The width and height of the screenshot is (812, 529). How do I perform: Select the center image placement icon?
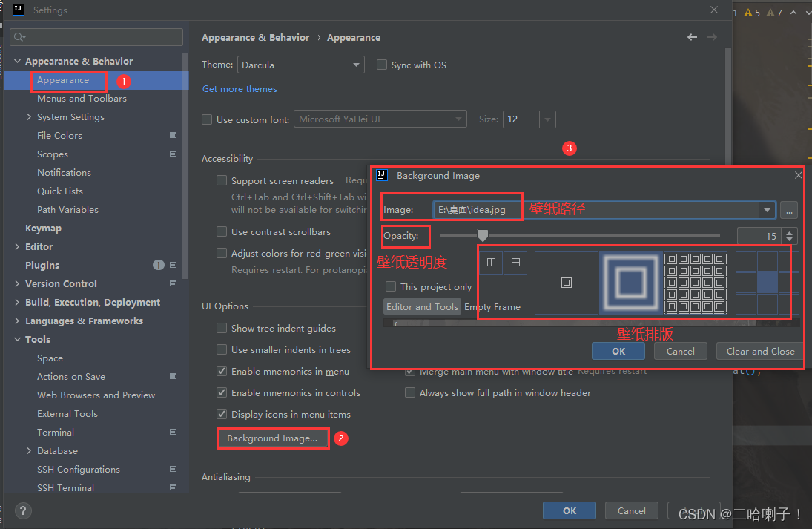[566, 283]
